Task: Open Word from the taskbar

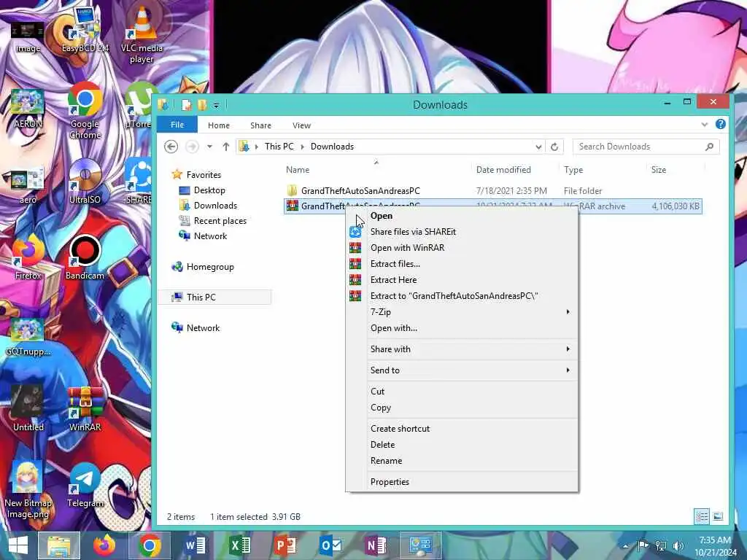Action: 194,545
